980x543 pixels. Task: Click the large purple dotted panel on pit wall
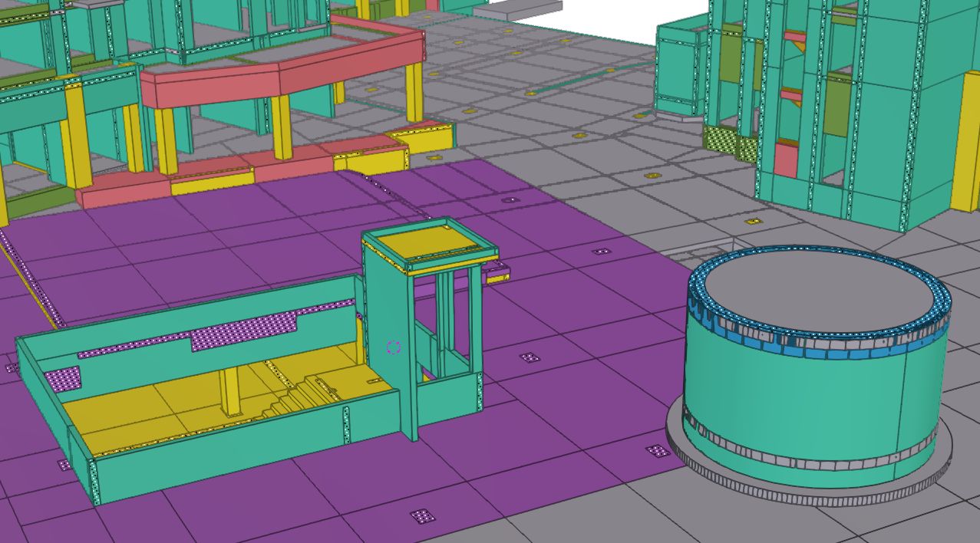click(x=243, y=333)
